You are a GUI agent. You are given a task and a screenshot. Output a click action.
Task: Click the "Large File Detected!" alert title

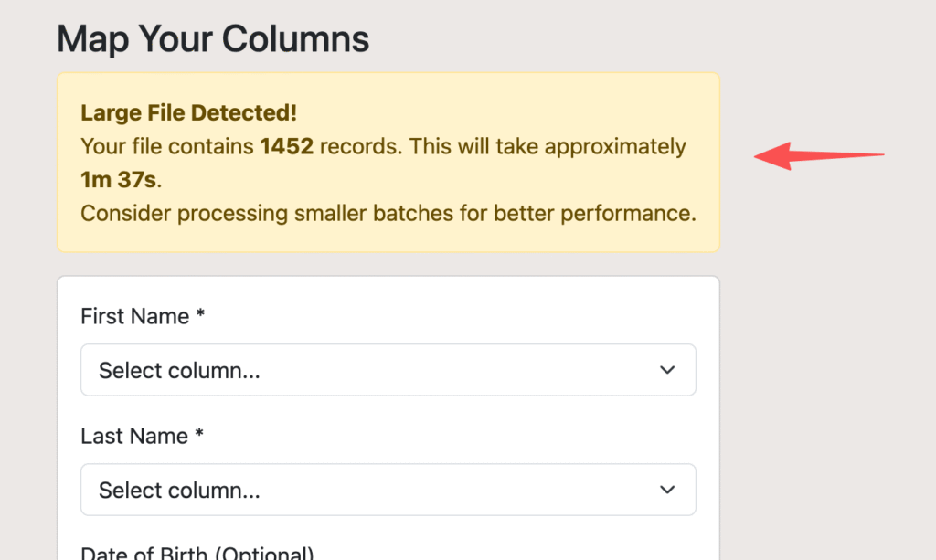(x=188, y=113)
